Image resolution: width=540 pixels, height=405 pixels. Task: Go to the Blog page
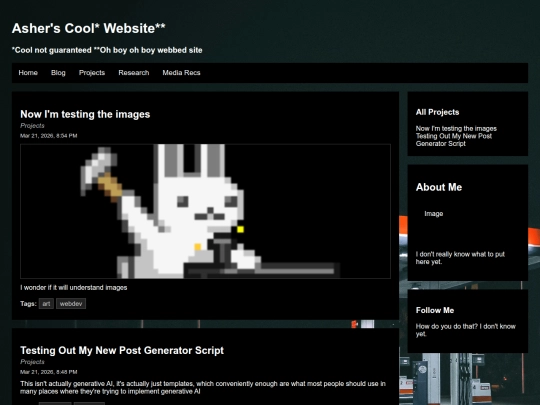tap(58, 73)
